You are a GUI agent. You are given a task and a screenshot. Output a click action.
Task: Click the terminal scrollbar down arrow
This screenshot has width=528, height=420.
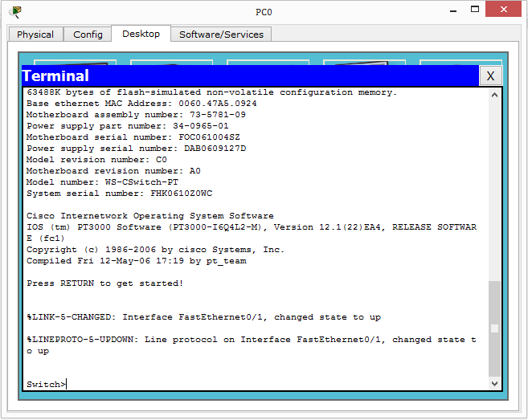[x=494, y=383]
